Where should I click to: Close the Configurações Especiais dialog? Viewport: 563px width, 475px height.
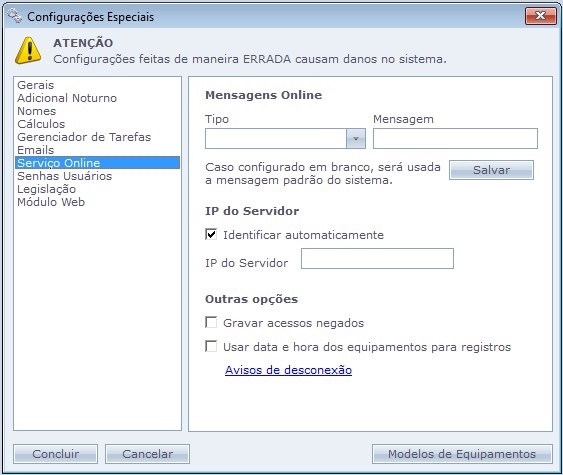[540, 16]
